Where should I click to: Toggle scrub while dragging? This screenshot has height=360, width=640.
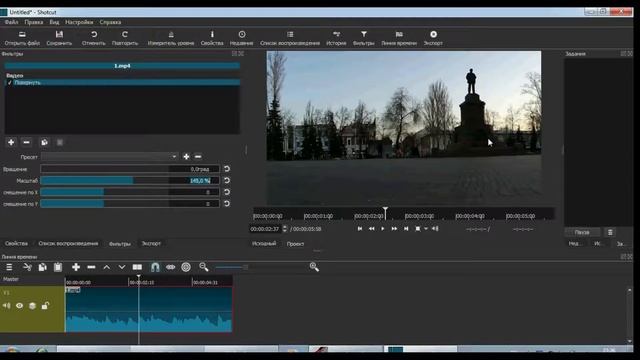[x=171, y=267]
